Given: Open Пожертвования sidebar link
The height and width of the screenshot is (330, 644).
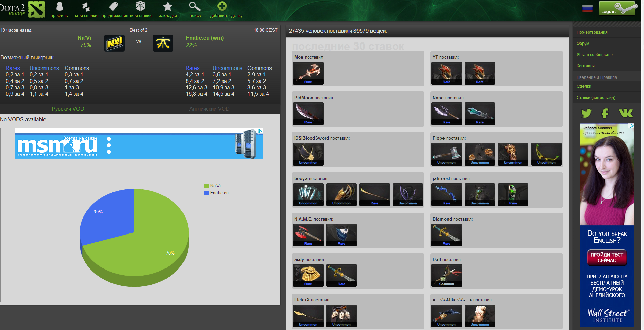Looking at the screenshot, I should [x=592, y=32].
